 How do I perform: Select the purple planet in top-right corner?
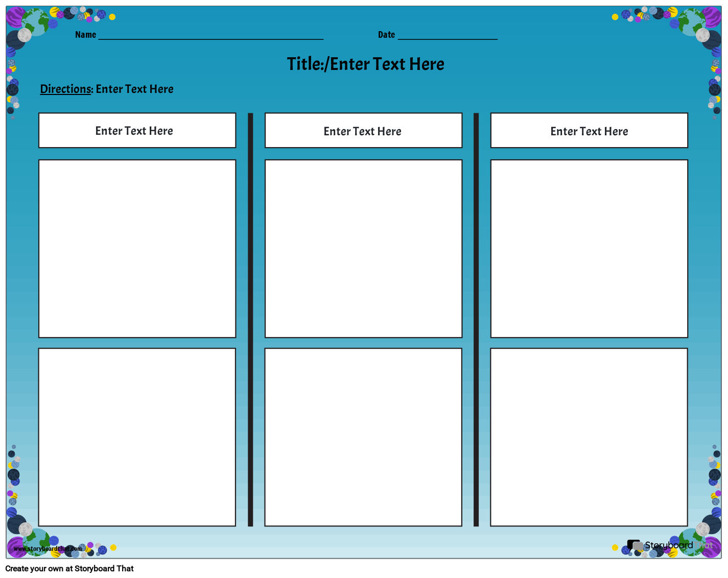point(712,17)
